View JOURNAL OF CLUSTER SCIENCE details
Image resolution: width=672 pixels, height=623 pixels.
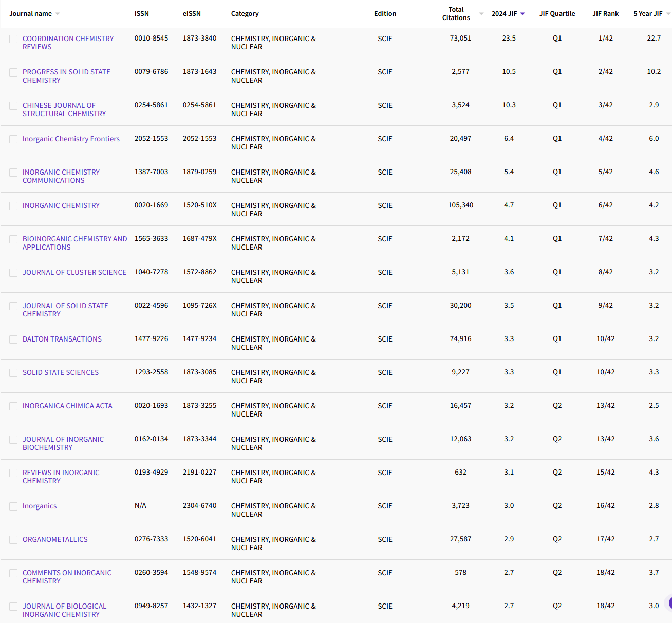coord(74,272)
